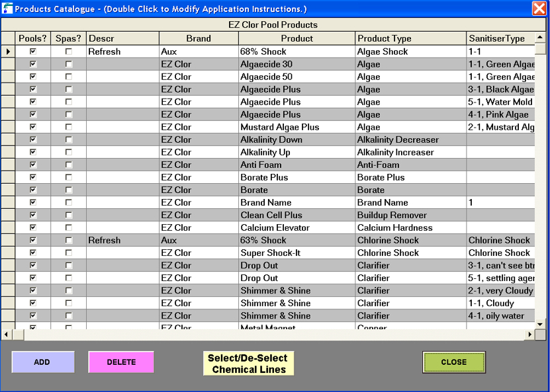The width and height of the screenshot is (550, 392).
Task: Click the horizontal scrollbar thumb
Action: (19, 334)
